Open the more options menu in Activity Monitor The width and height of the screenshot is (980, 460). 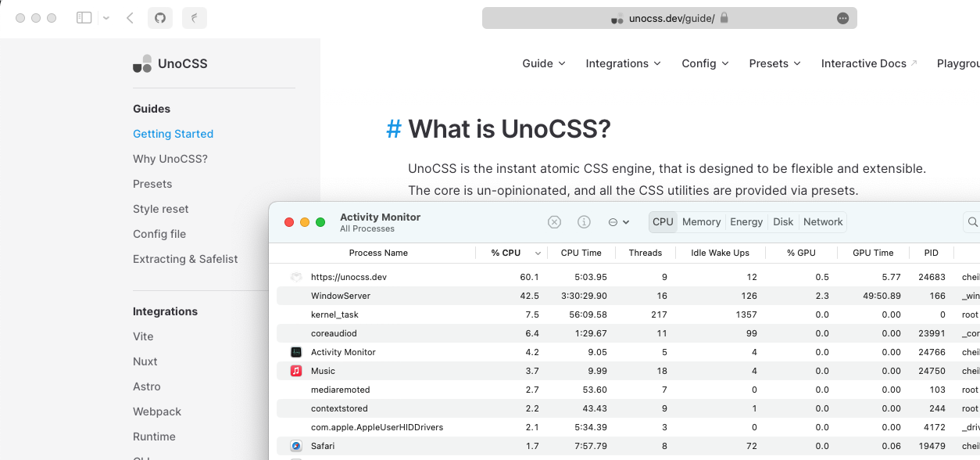(x=617, y=221)
